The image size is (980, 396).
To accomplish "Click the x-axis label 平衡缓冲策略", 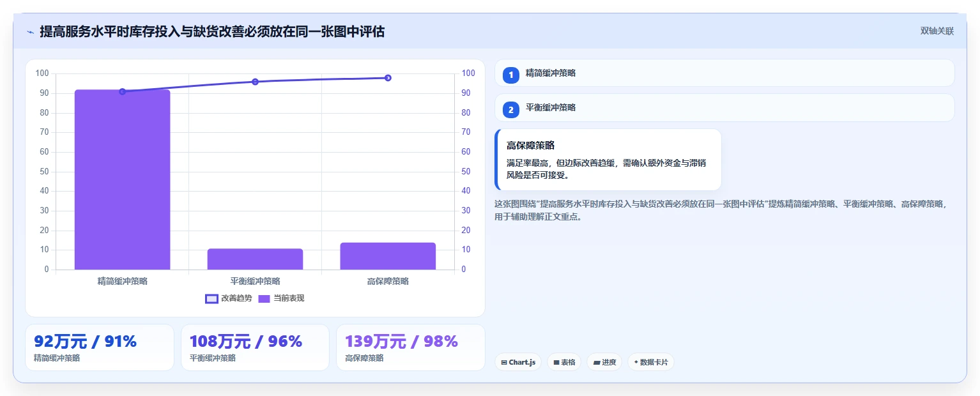I will tap(255, 281).
